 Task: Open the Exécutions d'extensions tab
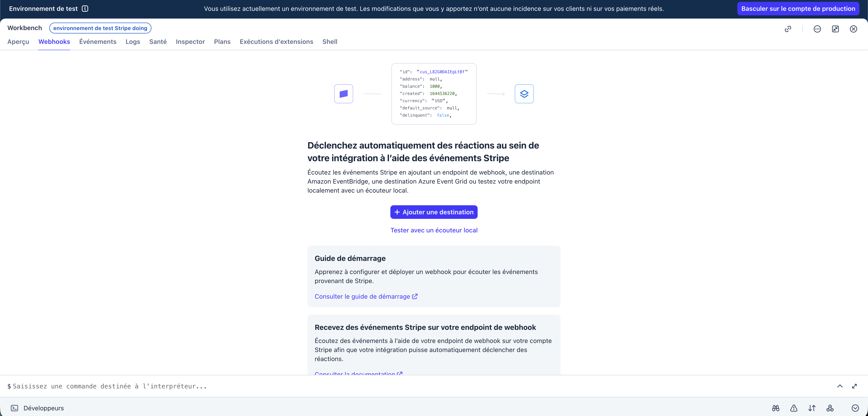coord(277,42)
